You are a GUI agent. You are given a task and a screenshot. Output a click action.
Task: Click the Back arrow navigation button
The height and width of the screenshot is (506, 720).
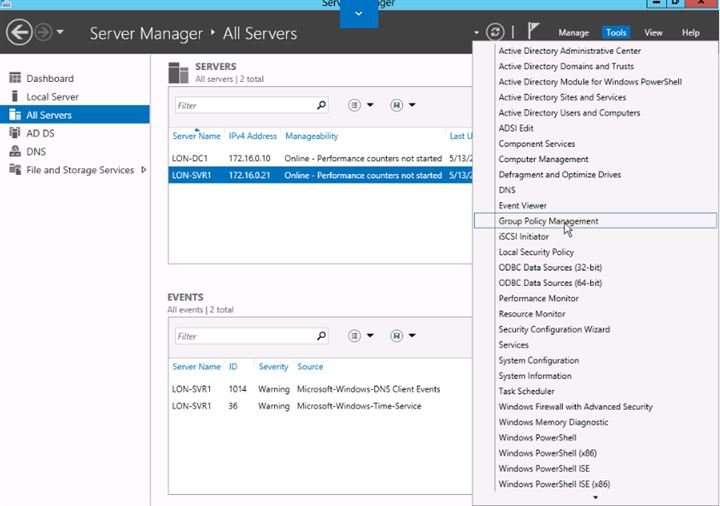(18, 33)
